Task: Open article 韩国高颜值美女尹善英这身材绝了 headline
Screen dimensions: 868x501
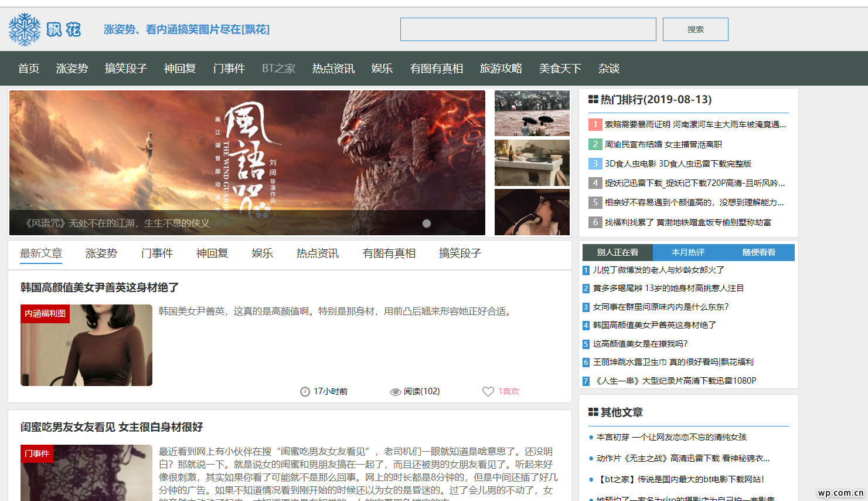Action: click(100, 287)
